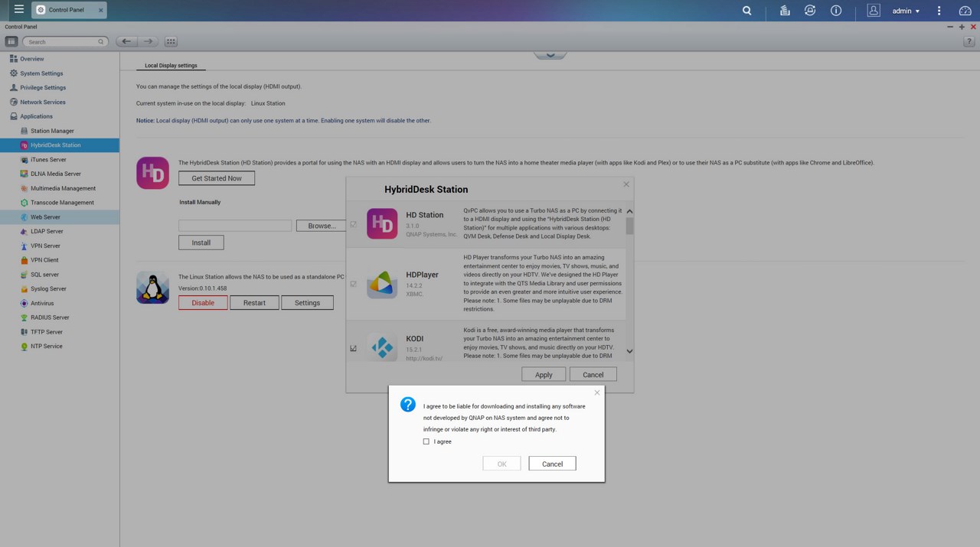
Task: Click the HDPlayer app icon
Action: pos(382,284)
